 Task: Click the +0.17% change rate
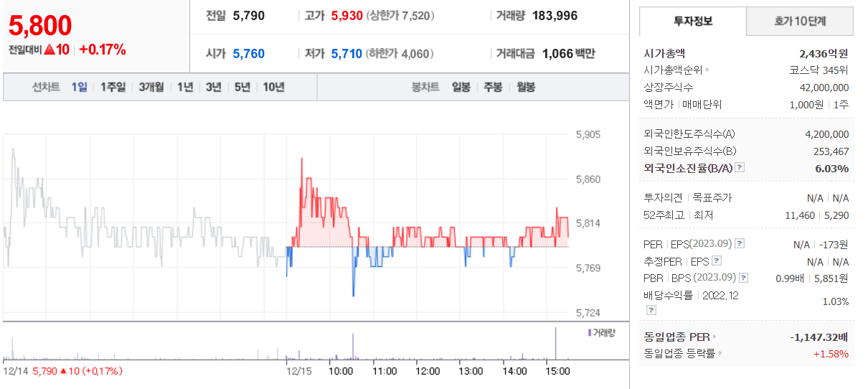coord(103,50)
